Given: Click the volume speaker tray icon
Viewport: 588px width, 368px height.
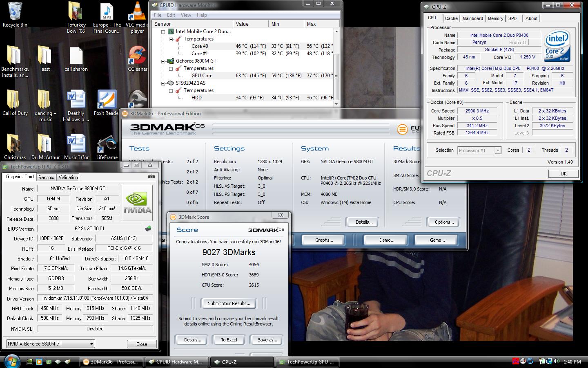Looking at the screenshot, I should point(556,361).
